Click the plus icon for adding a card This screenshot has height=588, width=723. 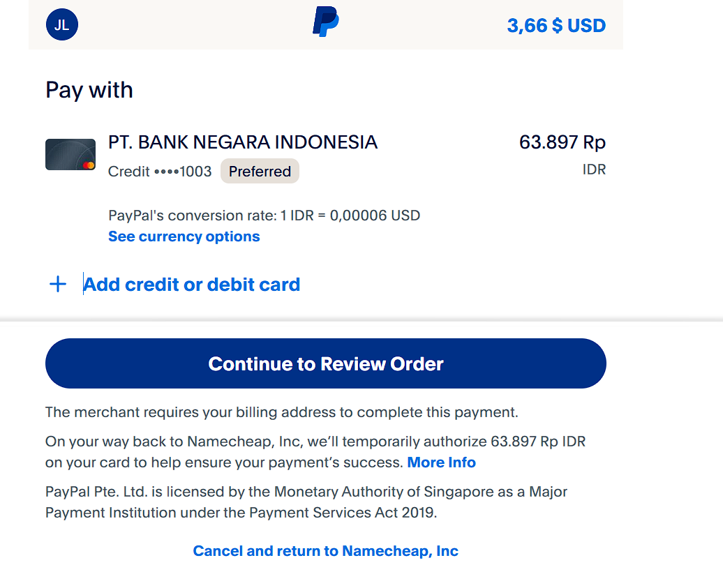tap(58, 284)
